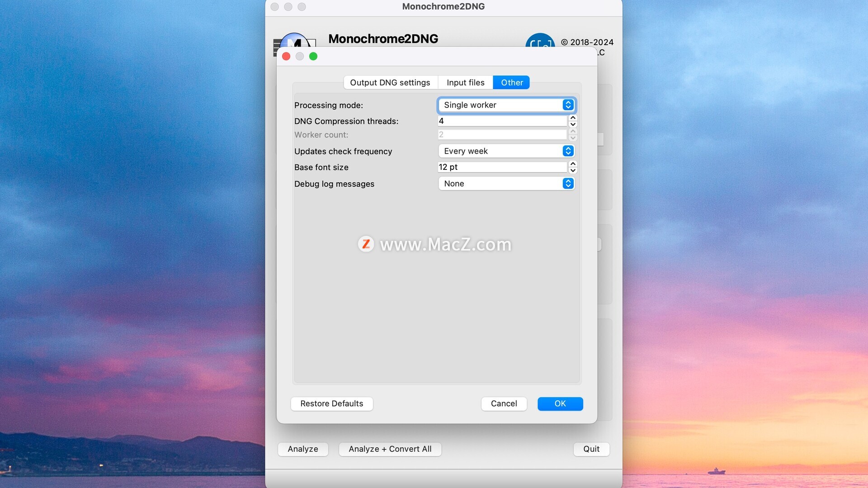Open Debug log messages dropdown

pyautogui.click(x=506, y=183)
